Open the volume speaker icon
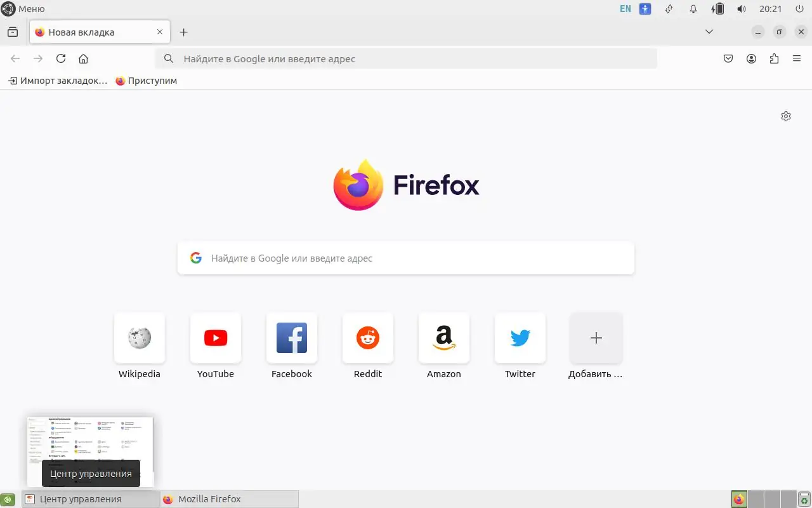 [741, 9]
